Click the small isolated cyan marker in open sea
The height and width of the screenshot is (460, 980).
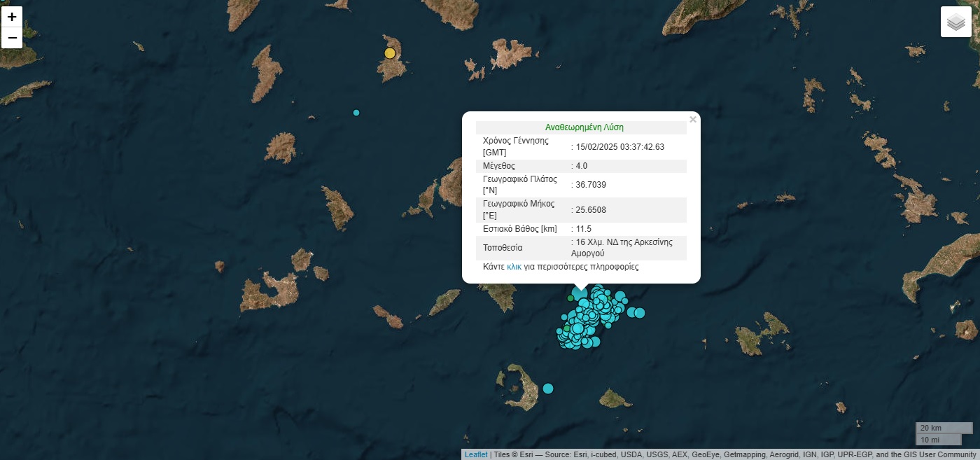pyautogui.click(x=356, y=113)
